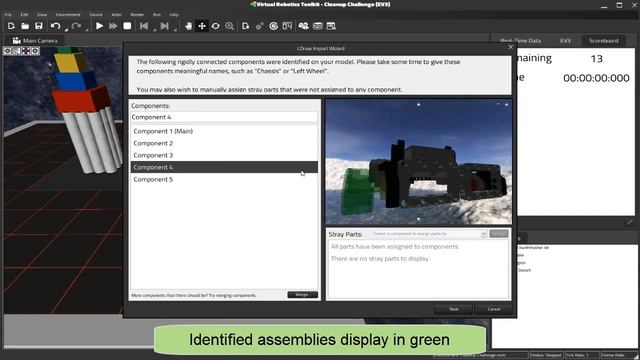Switch to the Scoreboard tab
This screenshot has height=360, width=640.
603,40
